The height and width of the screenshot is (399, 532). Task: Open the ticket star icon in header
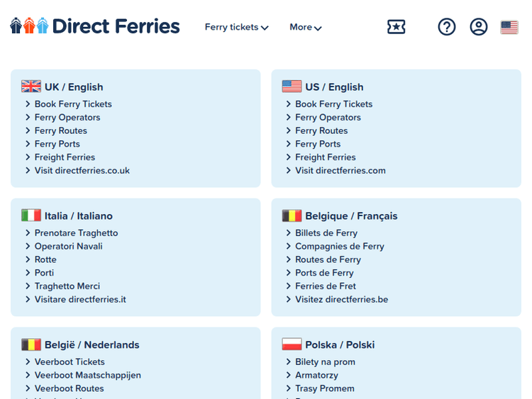click(x=396, y=27)
